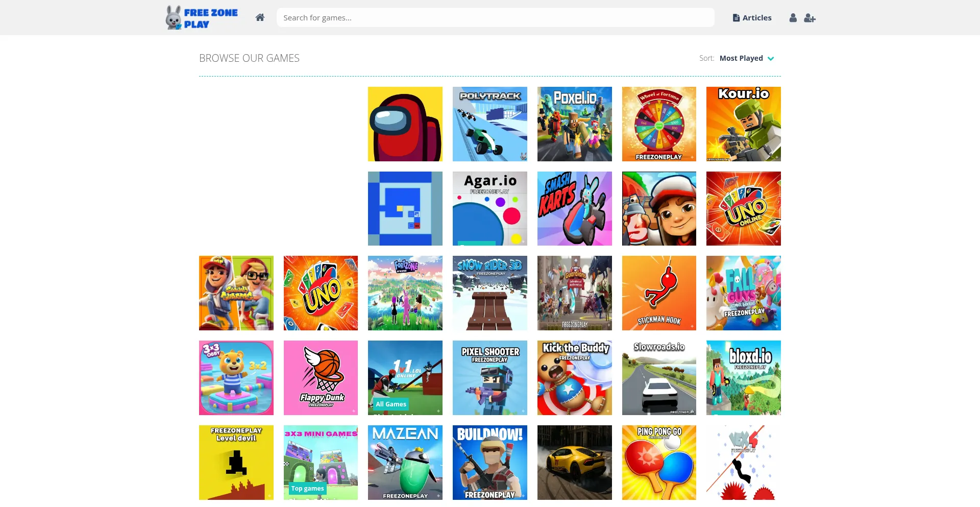
Task: Play the Flappy Dunk game
Action: coord(321,378)
